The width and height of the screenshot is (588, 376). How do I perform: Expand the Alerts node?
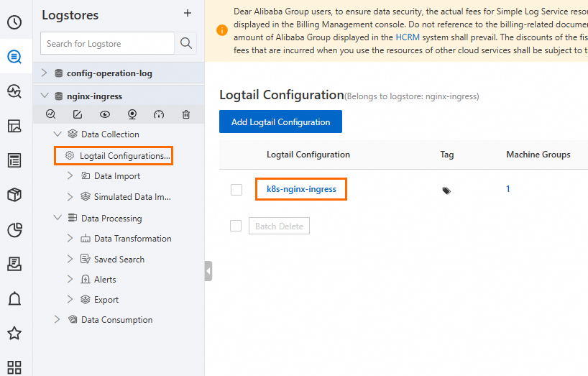[x=70, y=279]
